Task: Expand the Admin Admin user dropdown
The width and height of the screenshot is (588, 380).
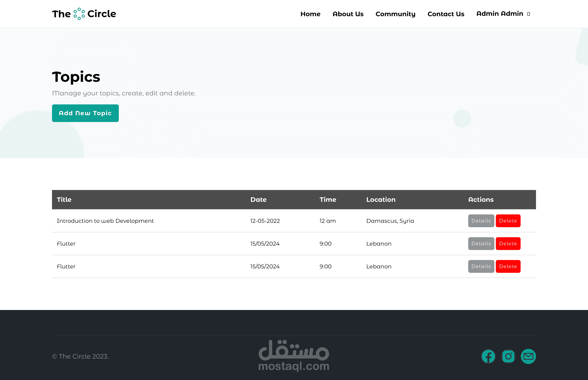Action: pos(503,14)
